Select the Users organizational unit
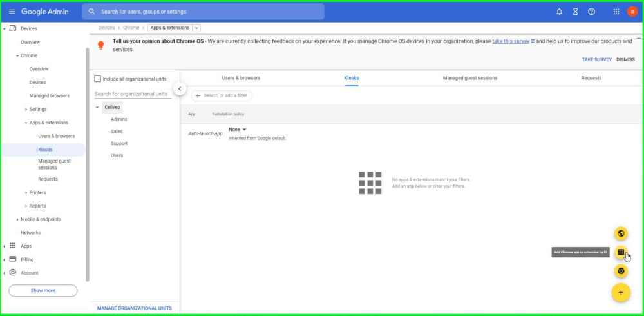Viewport: 644px width, 316px height. click(117, 155)
